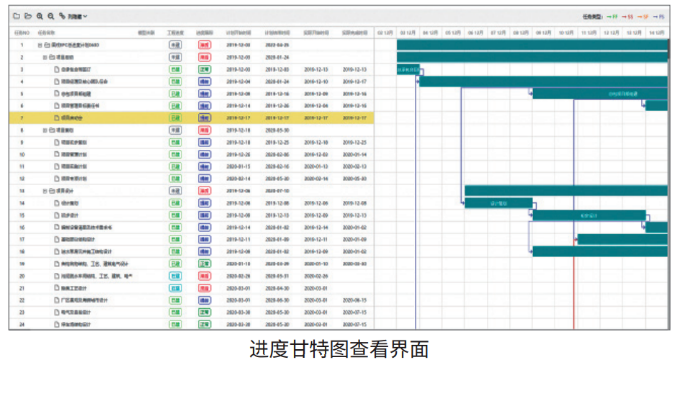The image size is (682, 394).
Task: Click the '03 12月' date column header
Action: (408, 33)
